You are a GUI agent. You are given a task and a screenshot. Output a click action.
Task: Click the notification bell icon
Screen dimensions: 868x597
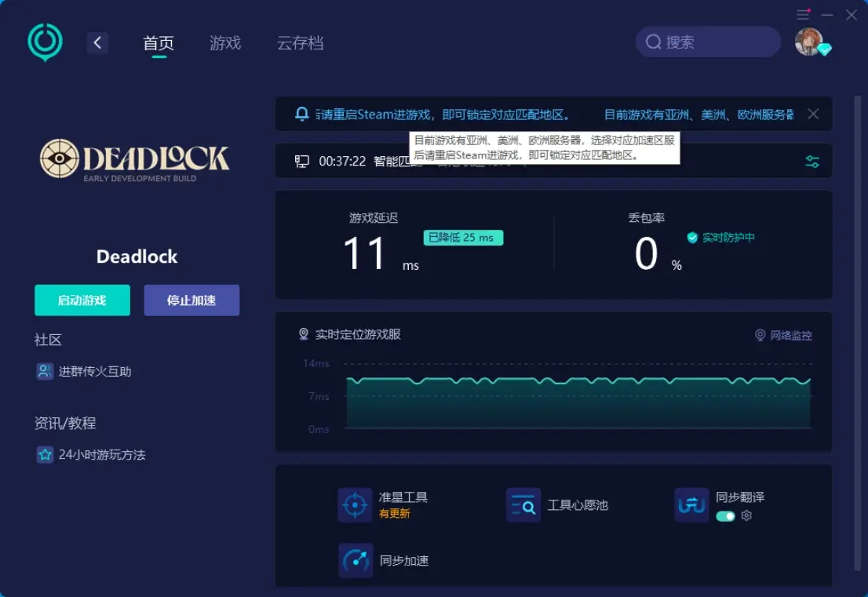(x=301, y=114)
